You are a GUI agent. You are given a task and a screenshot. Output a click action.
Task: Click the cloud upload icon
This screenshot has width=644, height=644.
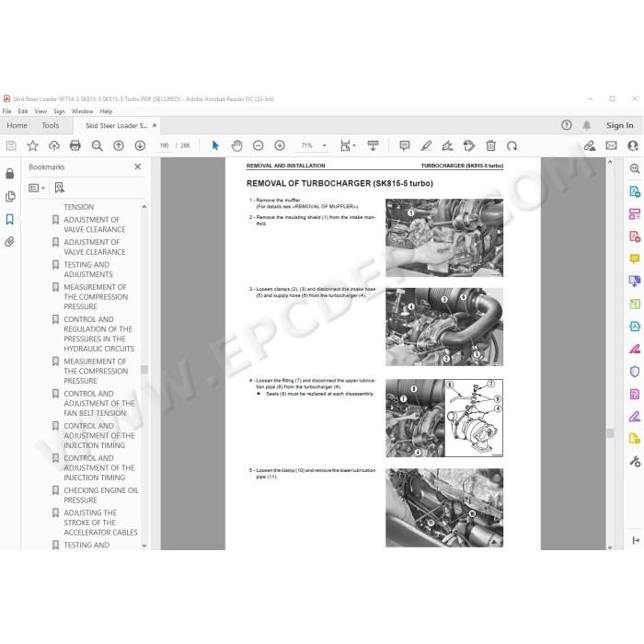[x=53, y=145]
